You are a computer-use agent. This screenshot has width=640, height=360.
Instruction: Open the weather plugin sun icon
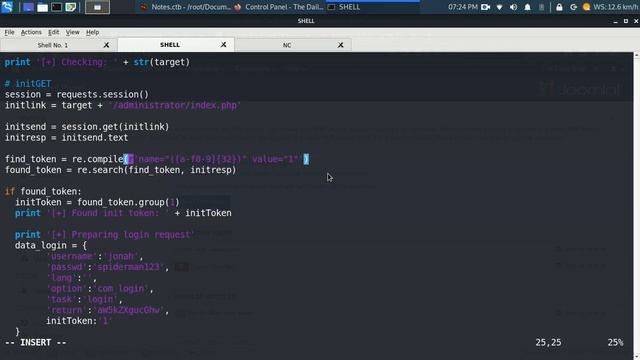tap(587, 7)
